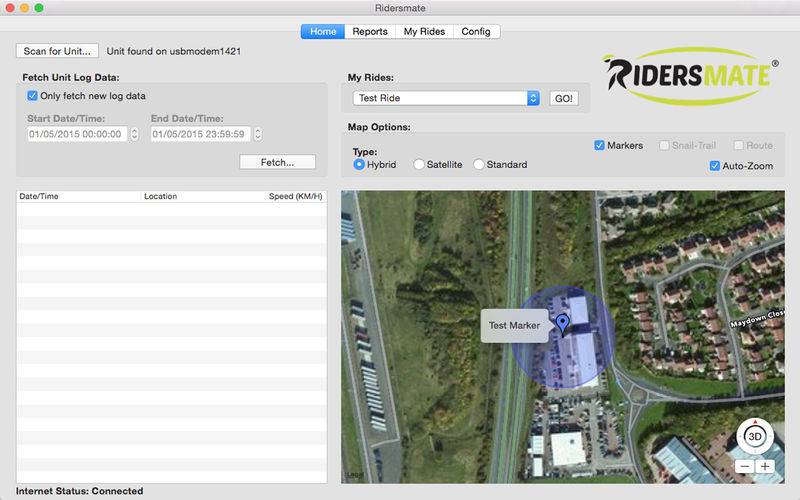Select the Hybrid map type

pyautogui.click(x=359, y=164)
